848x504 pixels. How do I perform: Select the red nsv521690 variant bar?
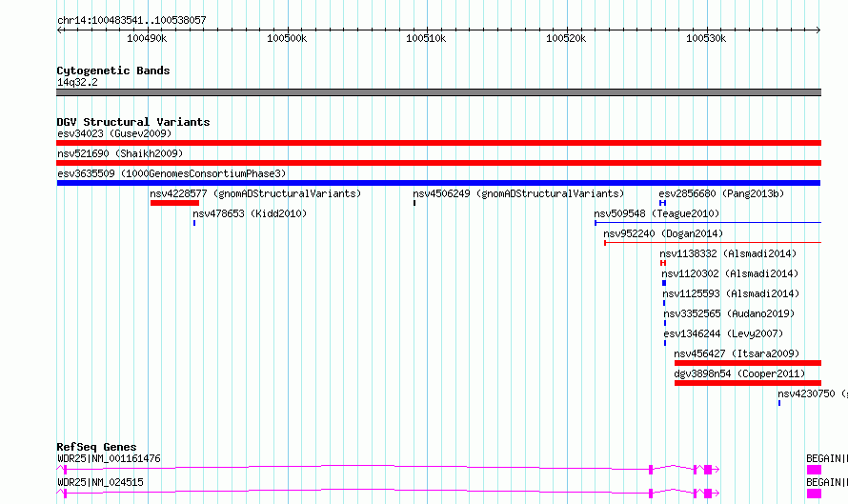(x=438, y=163)
